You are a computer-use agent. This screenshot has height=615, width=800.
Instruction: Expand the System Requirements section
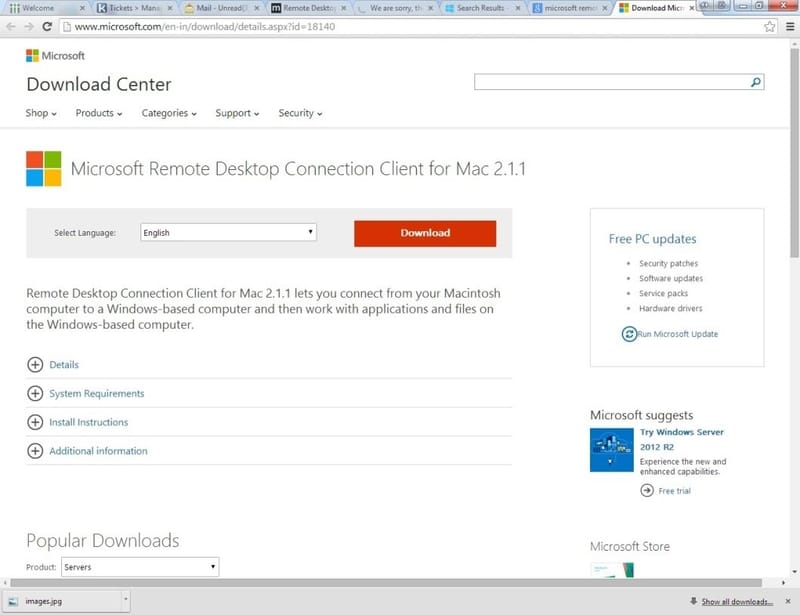pos(35,394)
